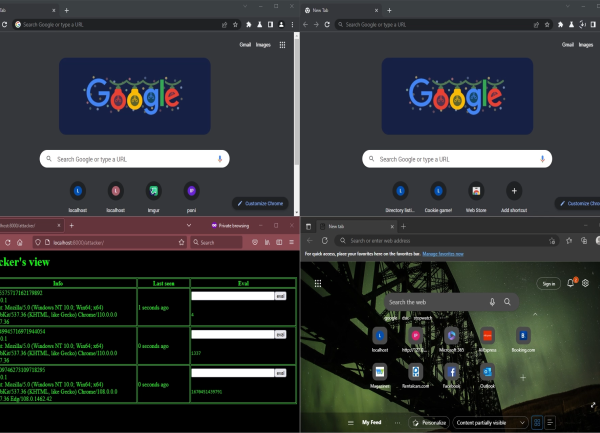Click Google search box in top-right Chrome
Viewport: 600px width, 433px height.
(457, 159)
